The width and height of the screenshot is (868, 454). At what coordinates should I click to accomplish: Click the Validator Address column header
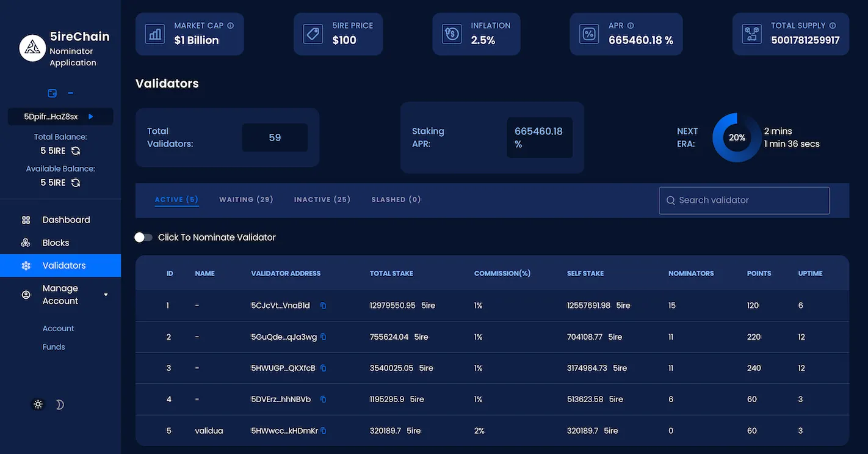click(x=286, y=274)
